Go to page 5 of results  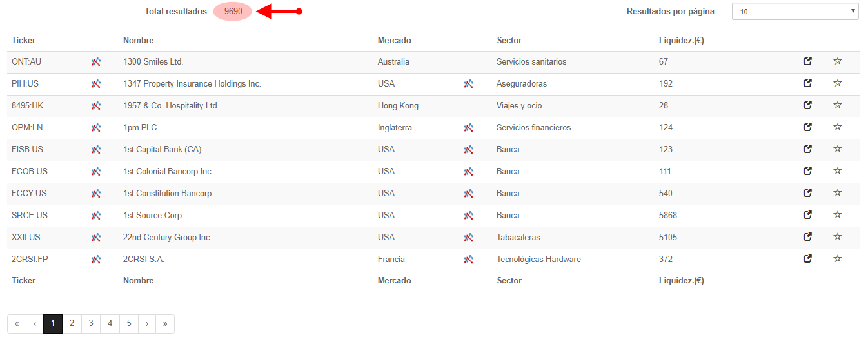coord(129,323)
